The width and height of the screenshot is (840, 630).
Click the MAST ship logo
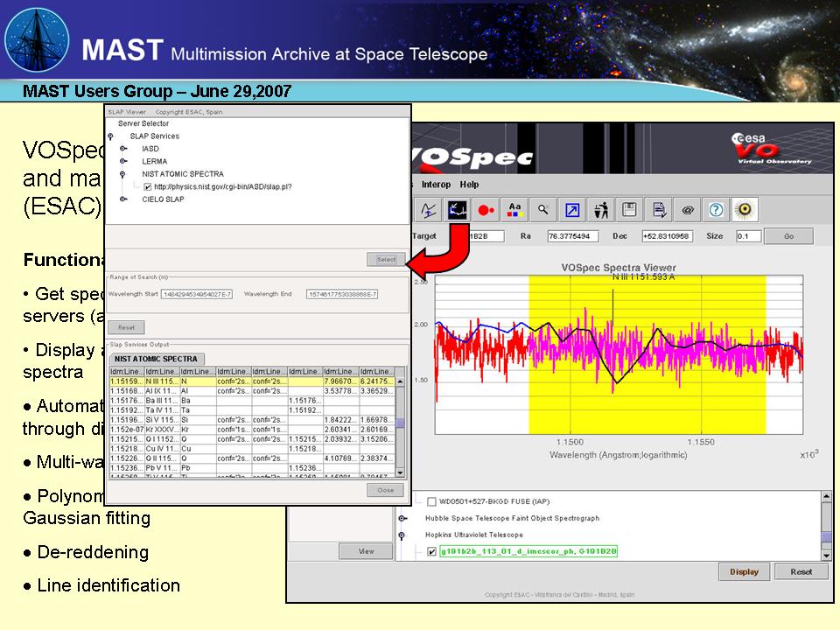(x=37, y=40)
